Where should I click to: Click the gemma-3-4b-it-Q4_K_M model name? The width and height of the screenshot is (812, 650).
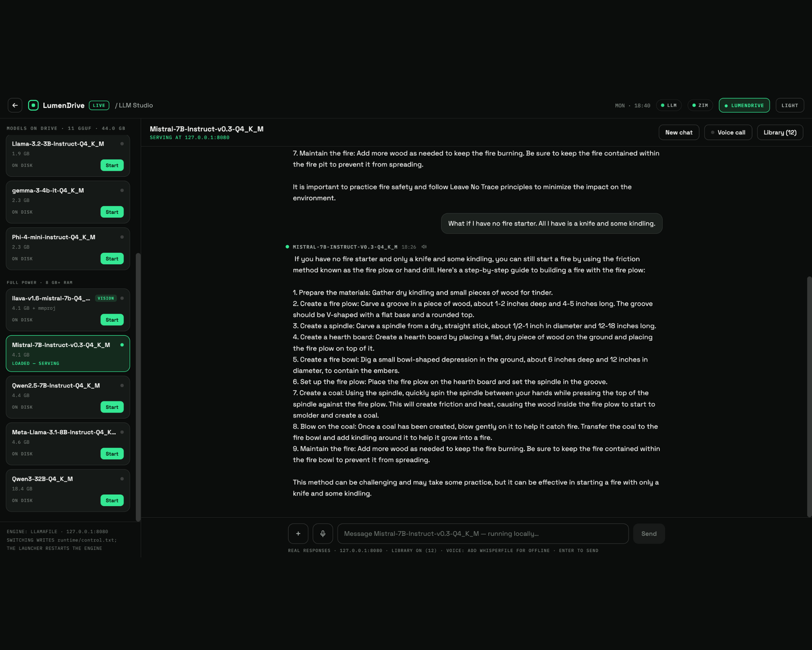48,191
